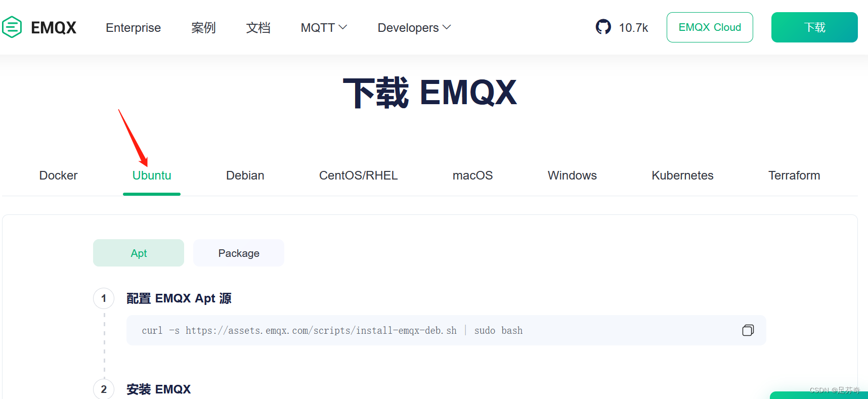Open the Kubernetes tab

coord(682,175)
